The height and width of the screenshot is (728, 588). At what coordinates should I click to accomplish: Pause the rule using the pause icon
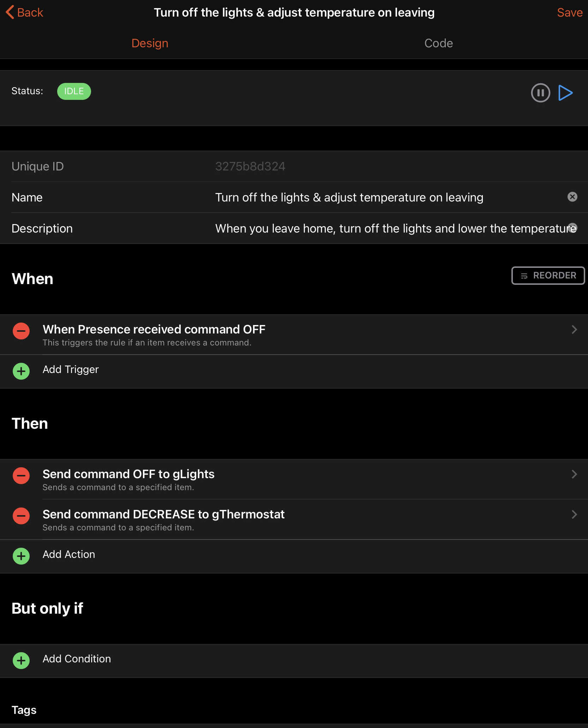click(540, 93)
